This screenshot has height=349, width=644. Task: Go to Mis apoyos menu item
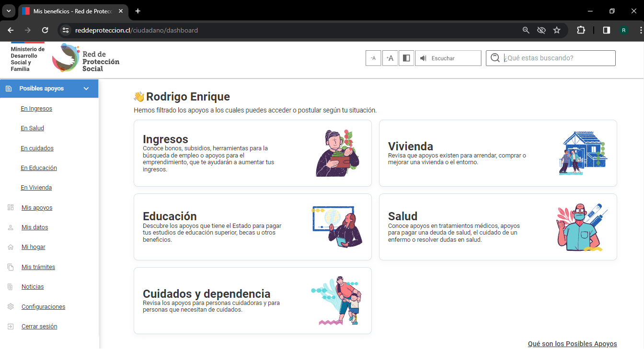tap(37, 208)
